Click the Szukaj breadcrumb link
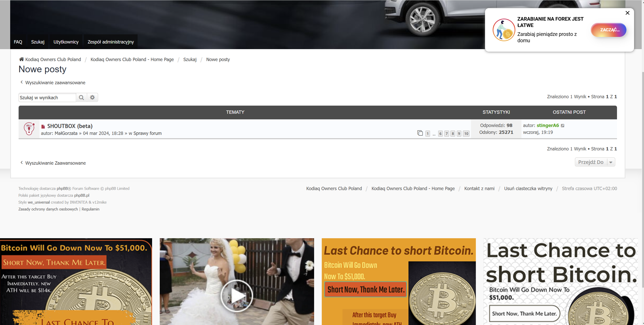This screenshot has height=325, width=644. coord(190,59)
